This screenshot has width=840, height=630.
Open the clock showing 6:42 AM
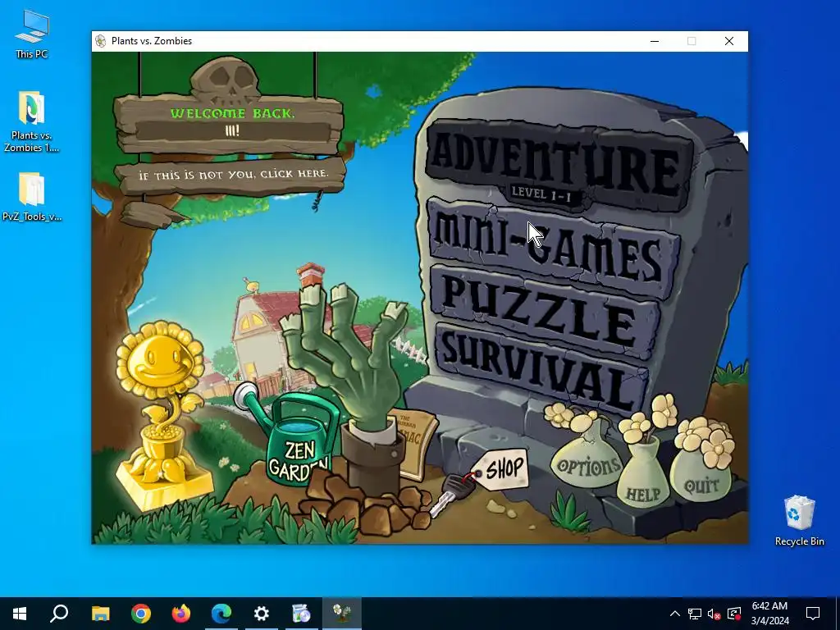click(769, 614)
